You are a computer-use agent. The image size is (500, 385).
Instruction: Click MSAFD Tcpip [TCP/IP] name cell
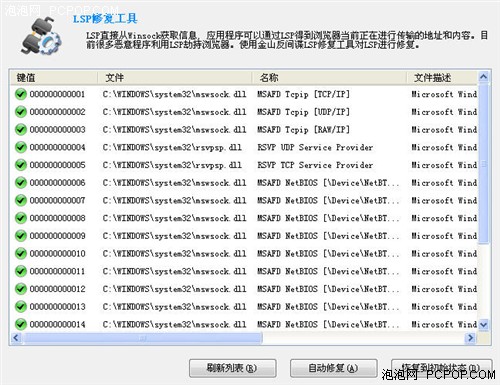tap(303, 94)
